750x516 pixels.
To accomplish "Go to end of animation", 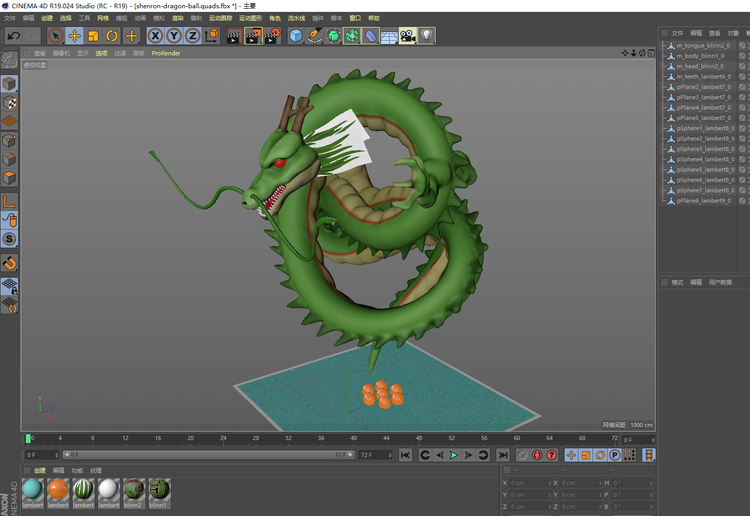I will point(502,455).
